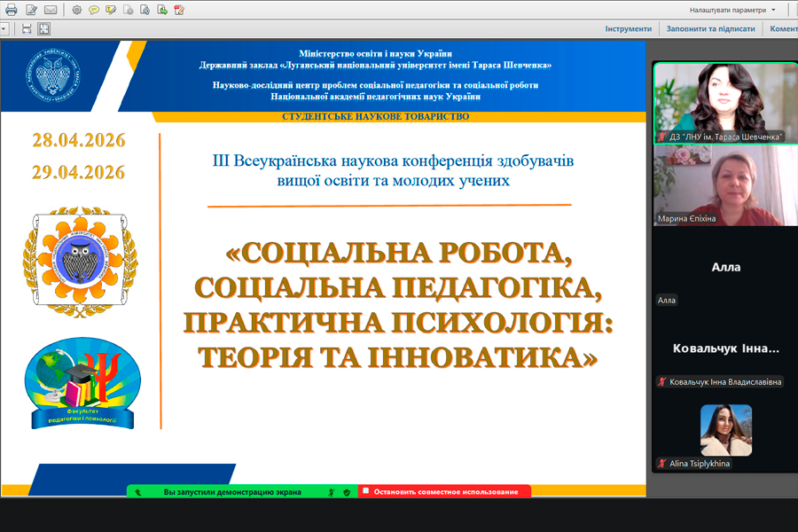The image size is (798, 532).
Task: Click the fit-width scrolling view icon
Action: (x=27, y=28)
